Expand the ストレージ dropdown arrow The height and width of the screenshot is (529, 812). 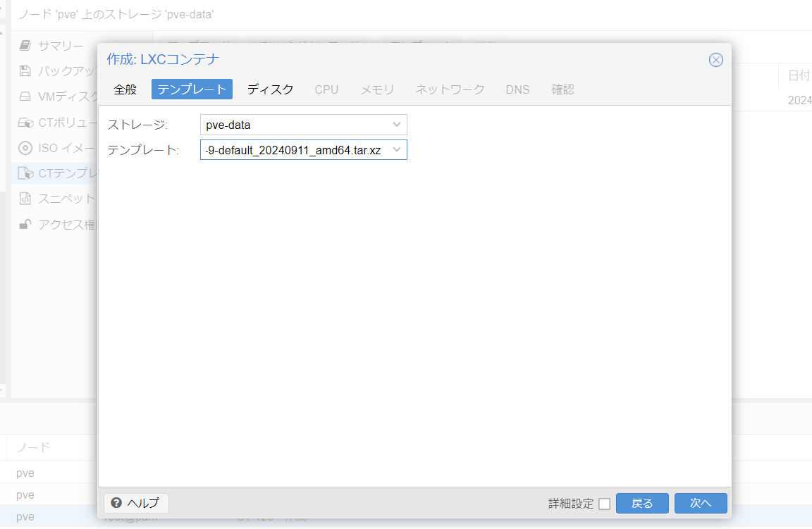tap(397, 125)
